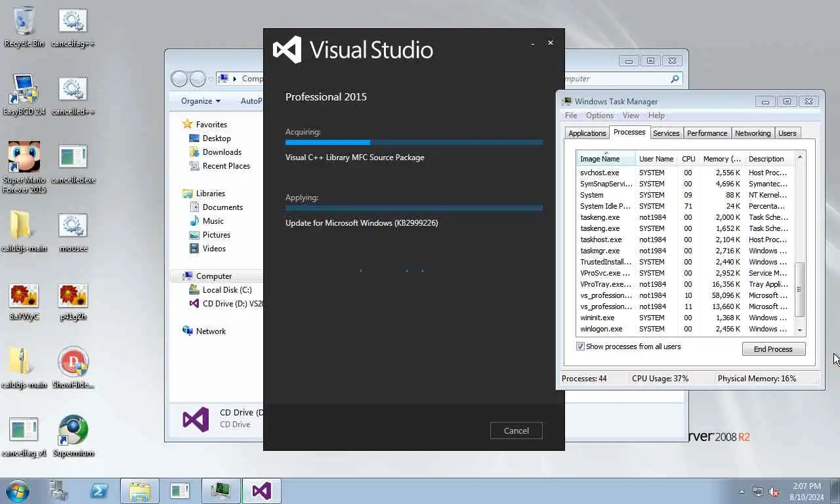Switch to the Services tab
The height and width of the screenshot is (504, 840).
pos(666,133)
